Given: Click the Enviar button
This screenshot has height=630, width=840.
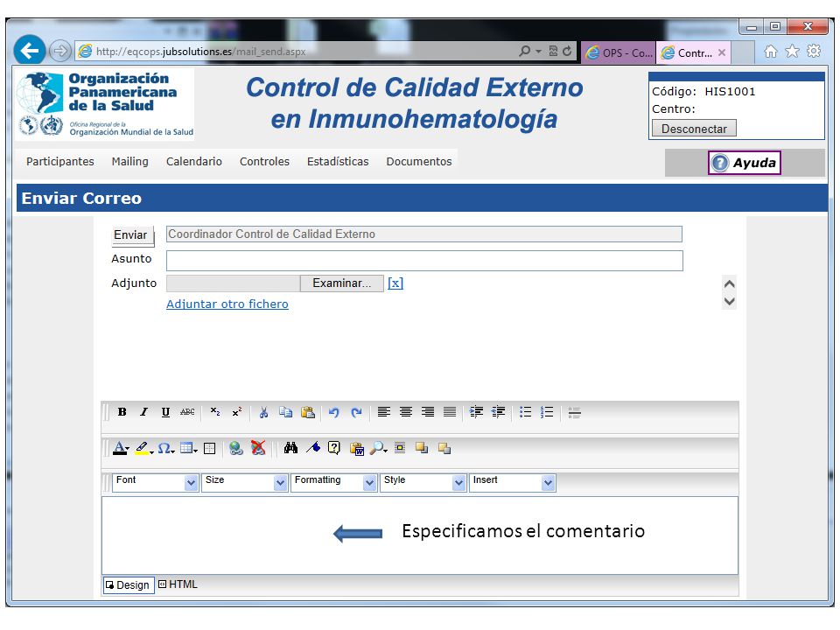Looking at the screenshot, I should click(x=132, y=235).
